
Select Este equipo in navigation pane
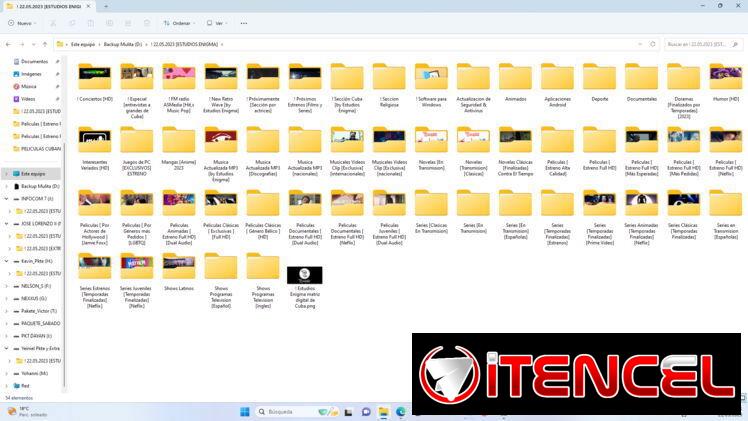(32, 174)
